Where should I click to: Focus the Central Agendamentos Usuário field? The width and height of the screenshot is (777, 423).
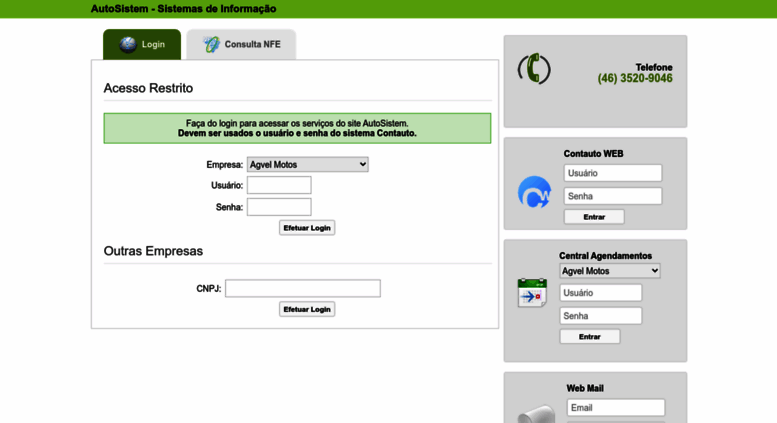click(601, 293)
